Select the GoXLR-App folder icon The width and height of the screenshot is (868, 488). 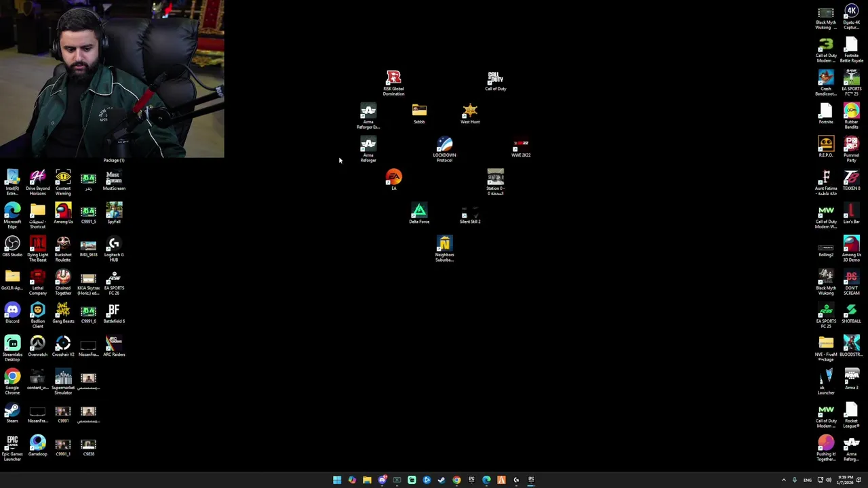12,280
